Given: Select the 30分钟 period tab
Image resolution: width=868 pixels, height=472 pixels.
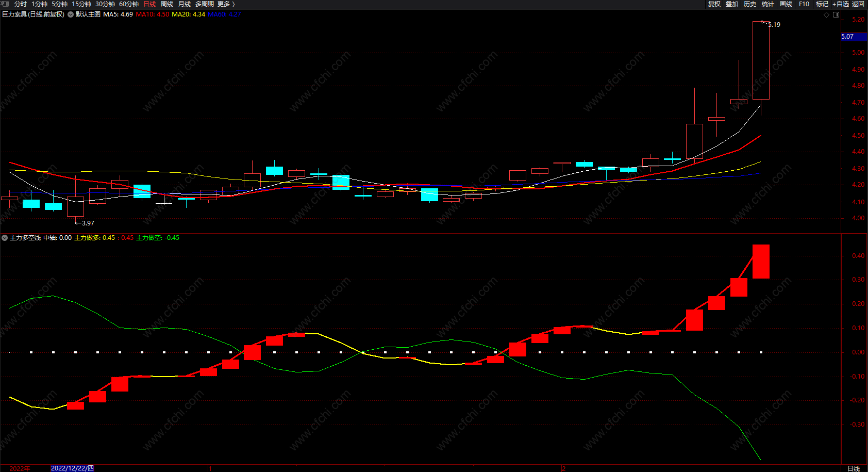Looking at the screenshot, I should [x=105, y=4].
